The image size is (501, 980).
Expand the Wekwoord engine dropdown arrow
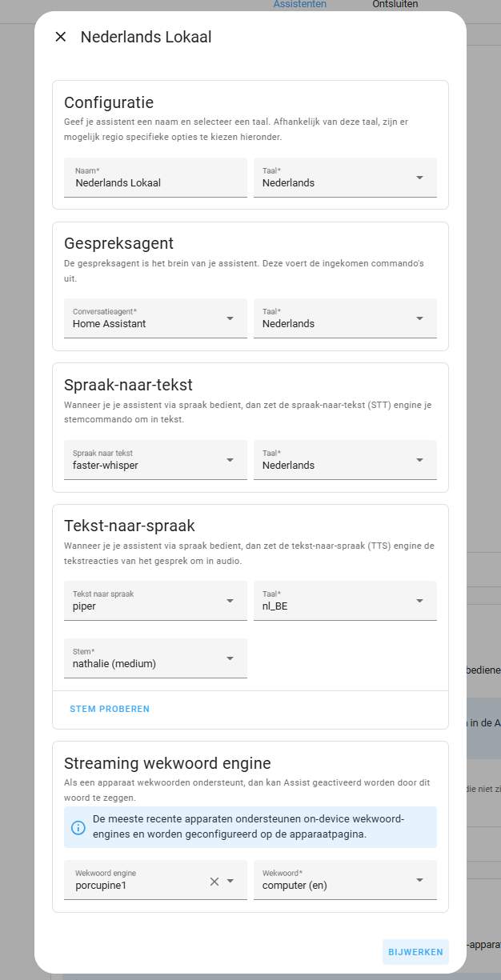[x=230, y=882]
